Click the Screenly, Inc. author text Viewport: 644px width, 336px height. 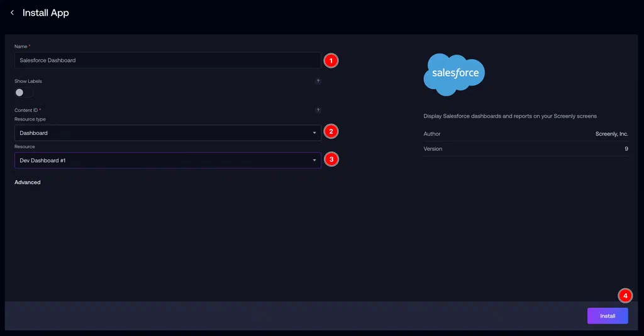click(611, 134)
